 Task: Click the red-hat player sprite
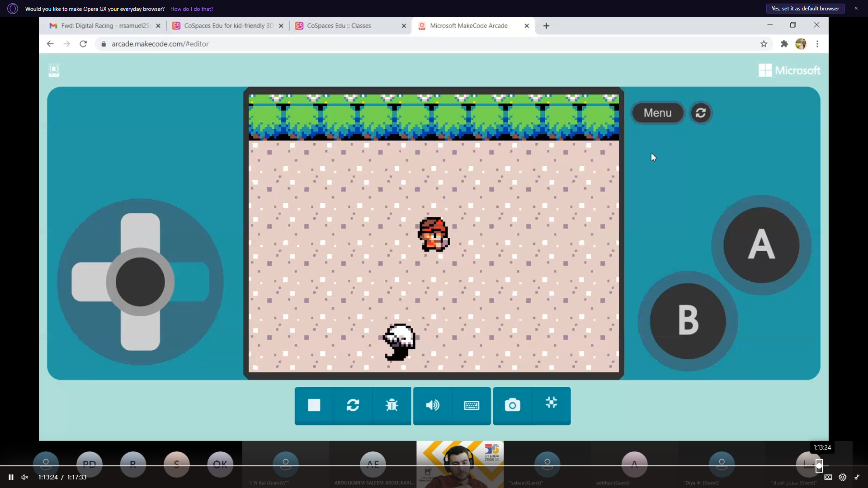pos(434,234)
